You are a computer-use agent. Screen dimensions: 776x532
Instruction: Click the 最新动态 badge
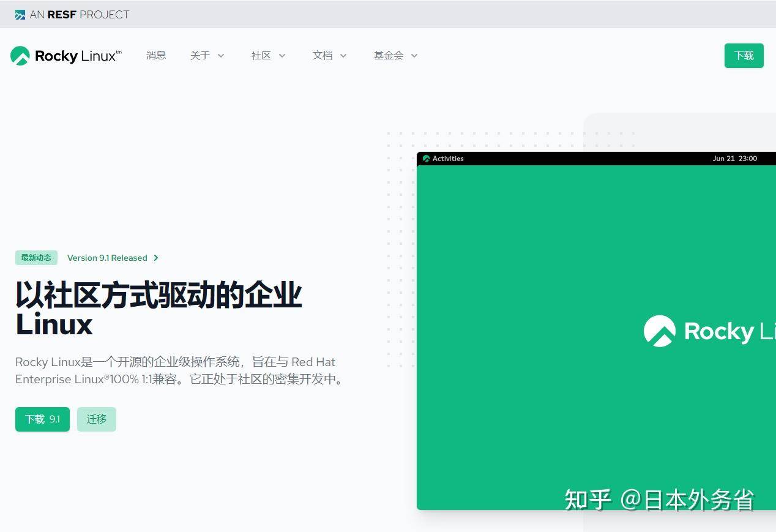[x=36, y=258]
